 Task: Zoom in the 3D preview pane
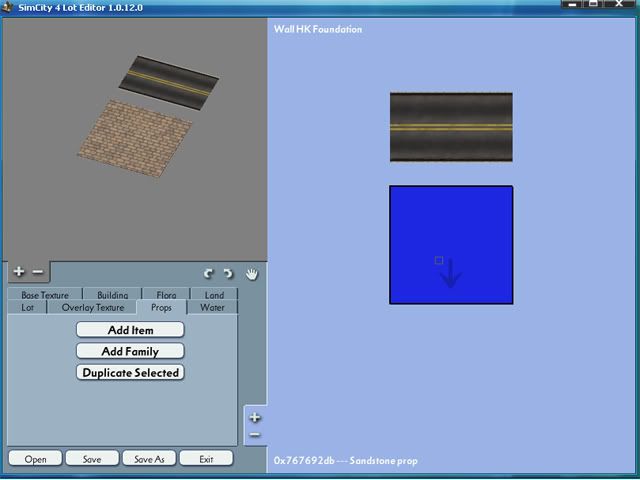pyautogui.click(x=19, y=271)
